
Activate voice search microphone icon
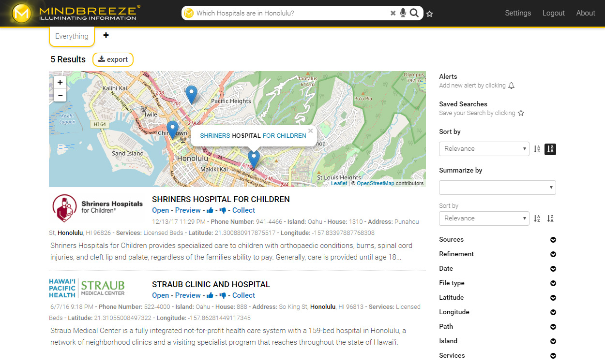(403, 13)
